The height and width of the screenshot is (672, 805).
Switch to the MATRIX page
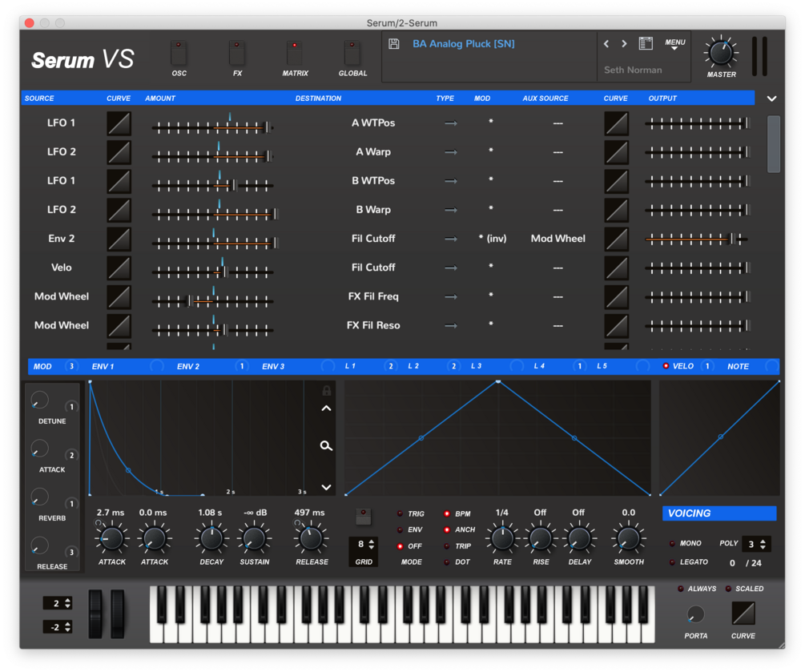[x=295, y=52]
